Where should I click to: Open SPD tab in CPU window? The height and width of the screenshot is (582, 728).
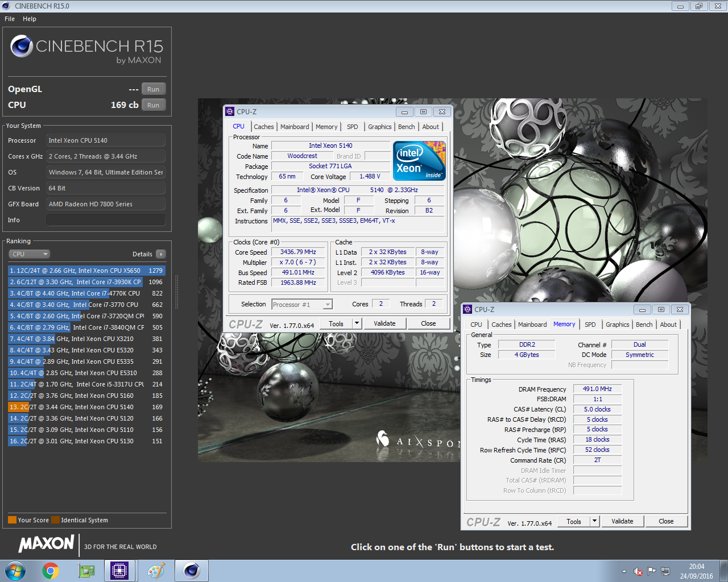click(353, 127)
